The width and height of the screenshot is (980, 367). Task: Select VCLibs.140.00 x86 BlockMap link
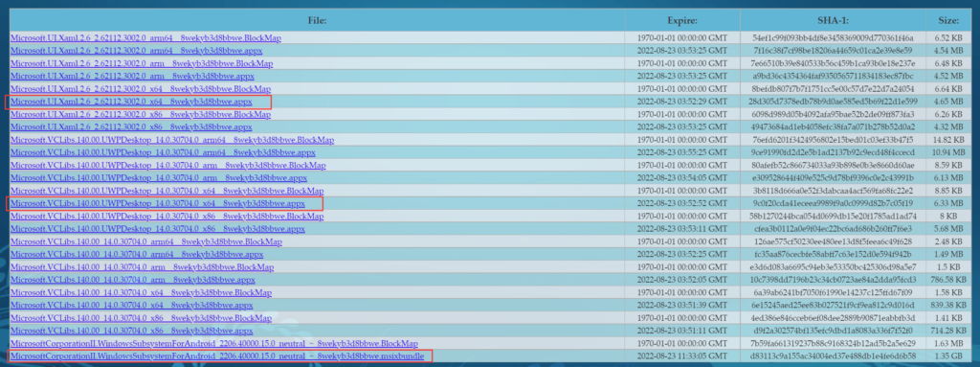pyautogui.click(x=142, y=318)
